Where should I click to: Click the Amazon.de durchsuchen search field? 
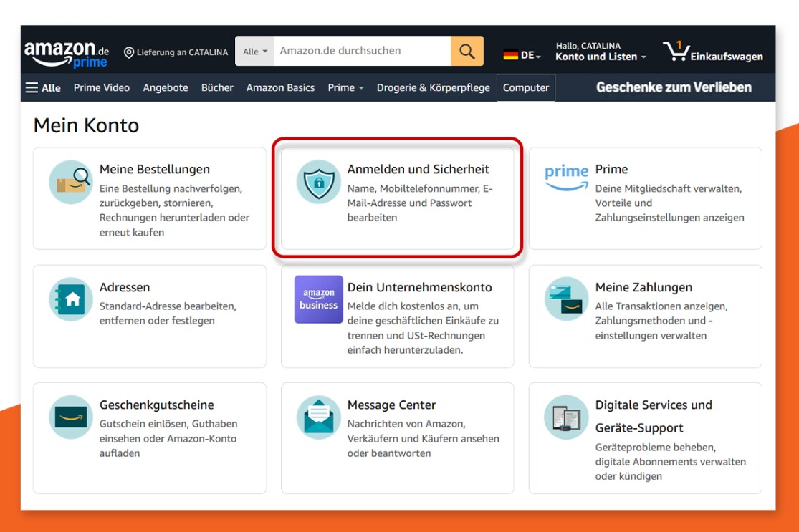(362, 51)
